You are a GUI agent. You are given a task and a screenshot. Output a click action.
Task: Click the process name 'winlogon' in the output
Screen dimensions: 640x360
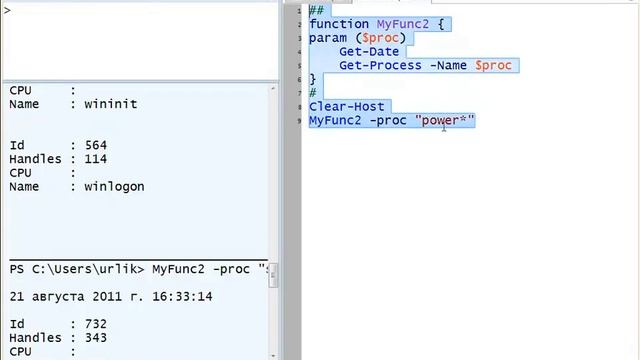(114, 187)
